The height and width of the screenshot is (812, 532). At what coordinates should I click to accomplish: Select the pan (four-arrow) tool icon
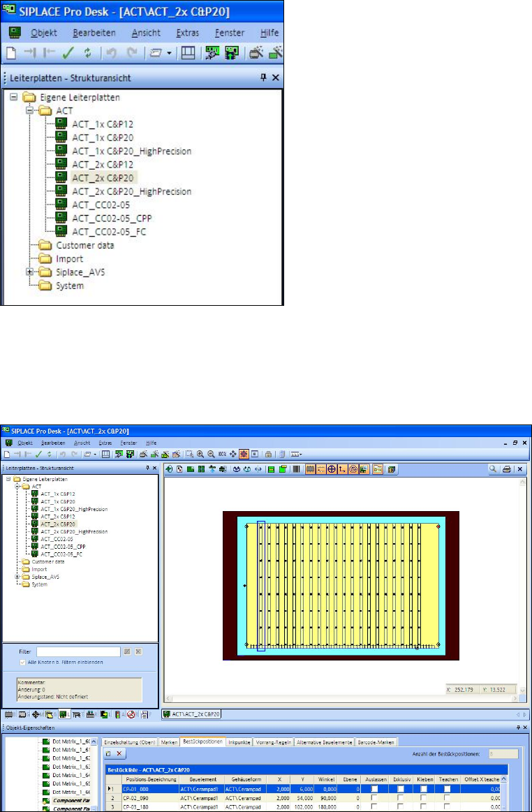[x=233, y=454]
